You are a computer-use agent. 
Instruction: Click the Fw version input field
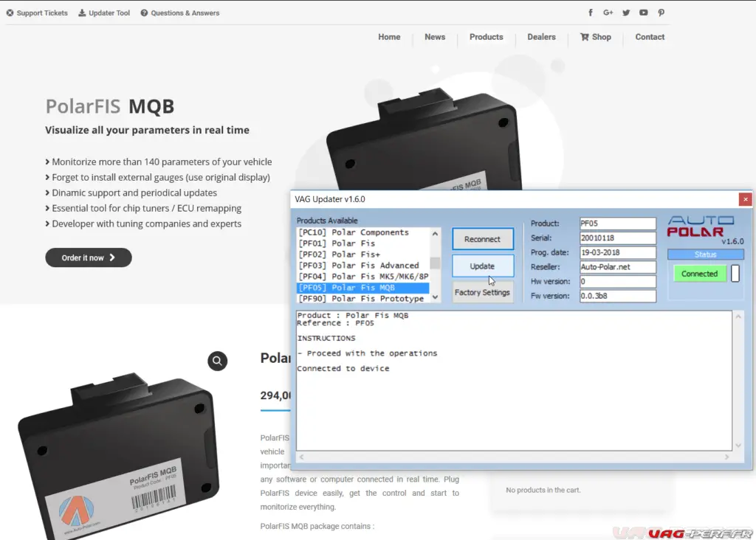618,296
